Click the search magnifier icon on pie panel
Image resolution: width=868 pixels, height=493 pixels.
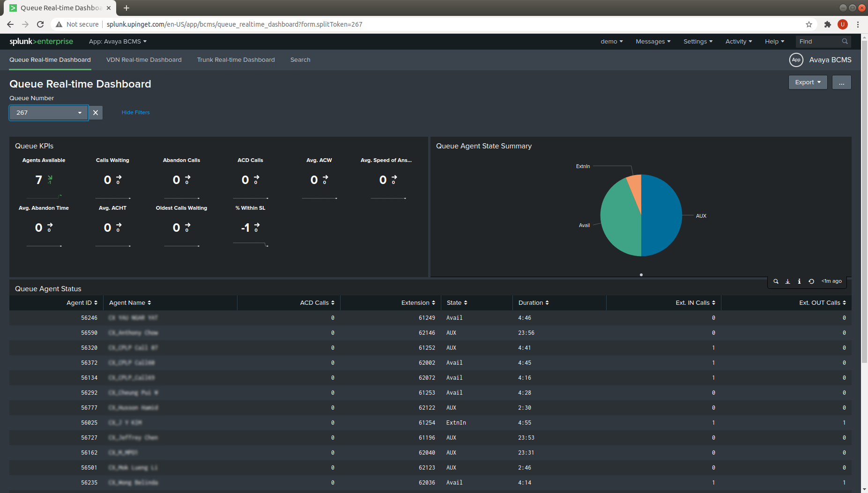pos(776,281)
